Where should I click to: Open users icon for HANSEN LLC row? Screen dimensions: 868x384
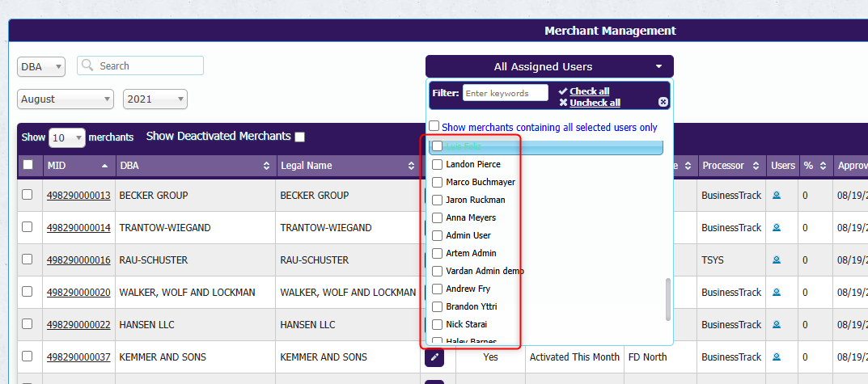point(776,325)
